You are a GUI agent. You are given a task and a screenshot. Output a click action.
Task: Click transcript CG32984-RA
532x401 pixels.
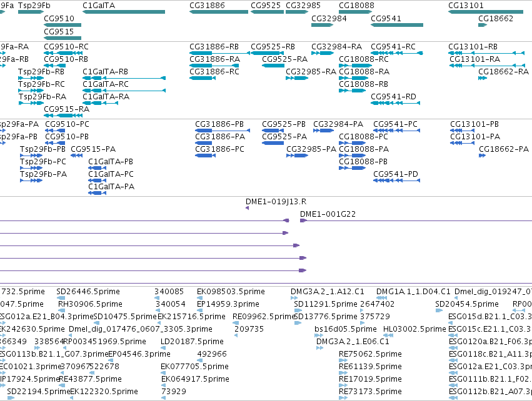[x=323, y=53]
